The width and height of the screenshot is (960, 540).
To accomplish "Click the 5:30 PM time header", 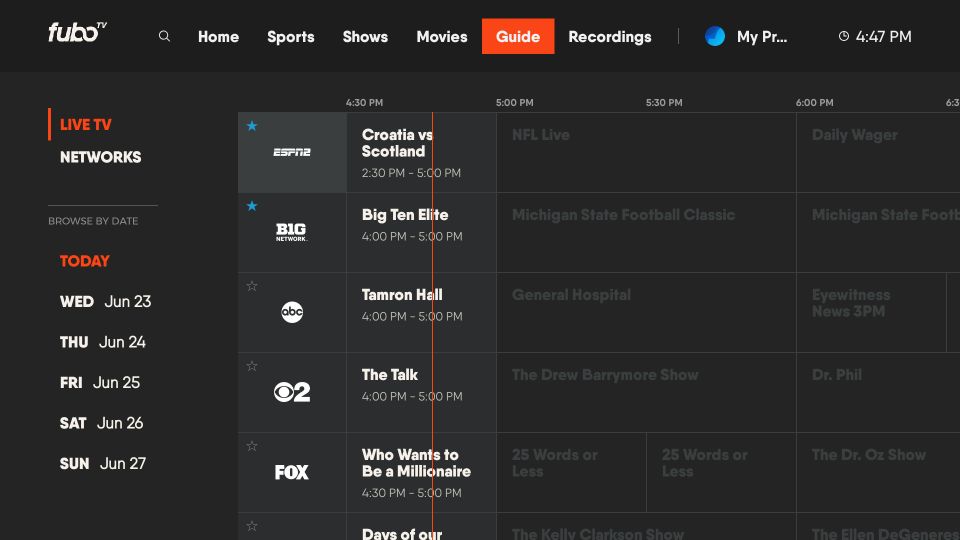I will (664, 102).
